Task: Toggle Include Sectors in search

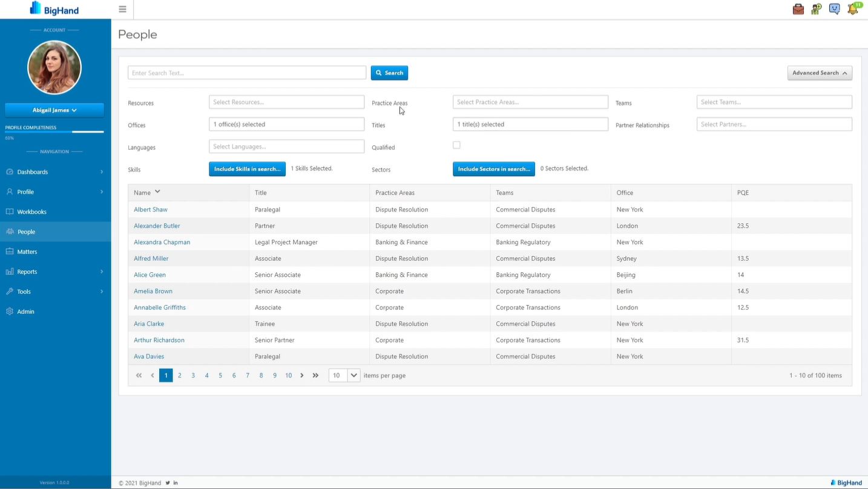Action: tap(493, 169)
